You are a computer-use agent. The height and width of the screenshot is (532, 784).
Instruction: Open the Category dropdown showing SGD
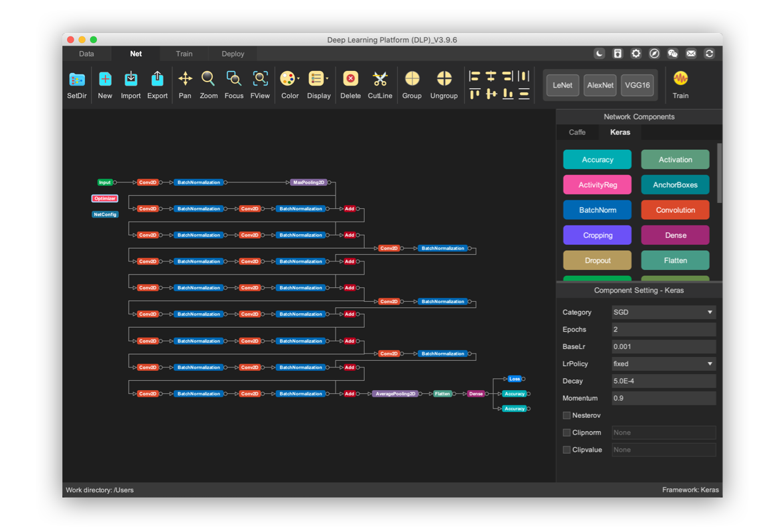663,312
